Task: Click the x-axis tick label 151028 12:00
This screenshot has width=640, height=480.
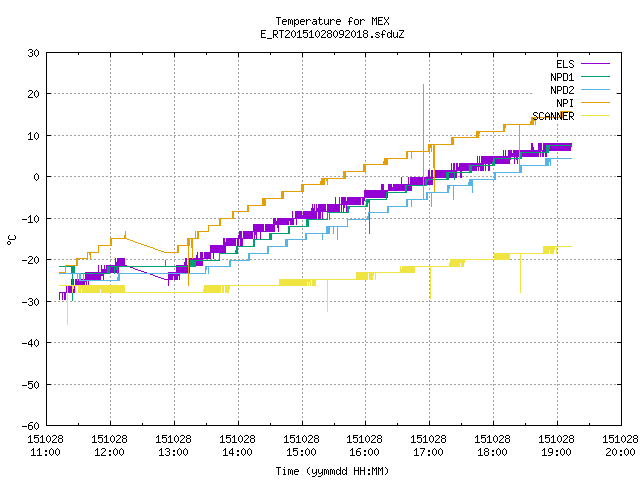Action: [109, 446]
